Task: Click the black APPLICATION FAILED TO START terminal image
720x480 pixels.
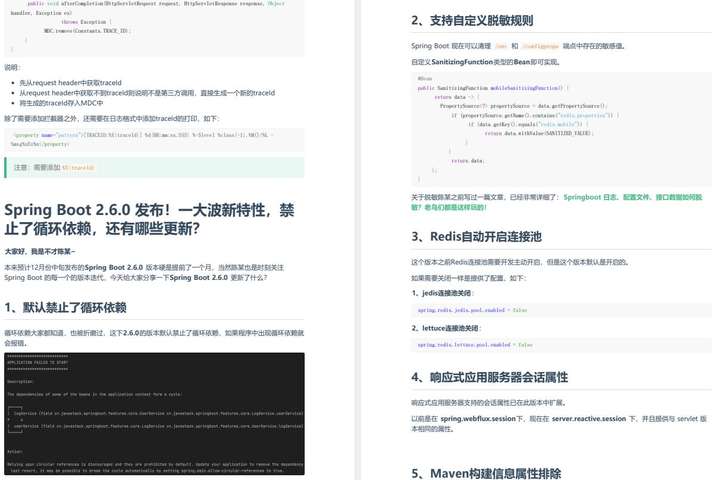Action: click(x=154, y=414)
